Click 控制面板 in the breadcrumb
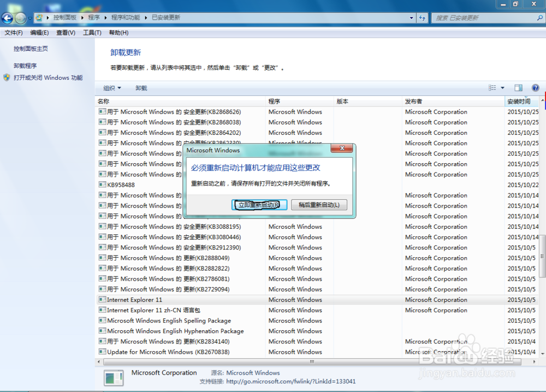This screenshot has height=392, width=546. click(x=65, y=17)
